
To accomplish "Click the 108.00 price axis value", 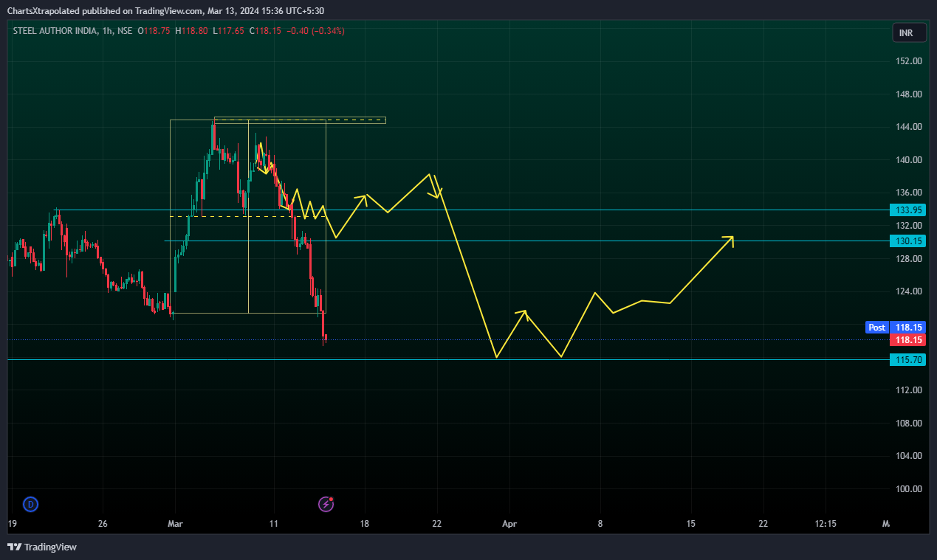I will coord(907,424).
